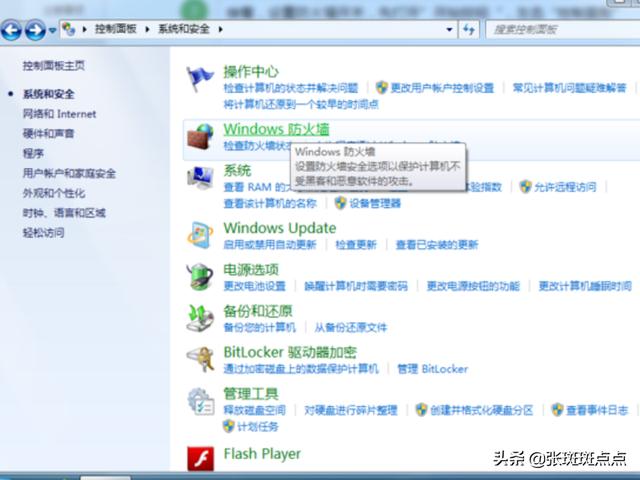
Task: Open 轻松访问 in the sidebar
Action: (43, 233)
